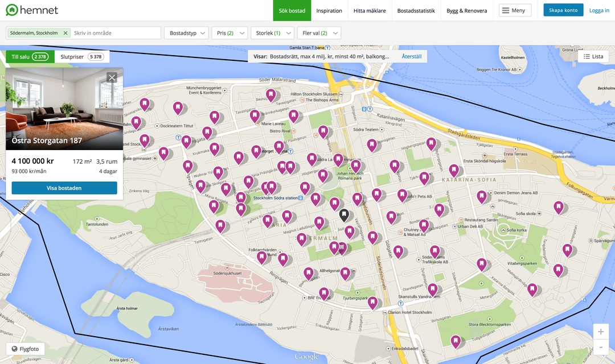Viewport: 615px width, 364px height.
Task: Click listing pin near Restaurang Sardin
Action: [x=439, y=210]
